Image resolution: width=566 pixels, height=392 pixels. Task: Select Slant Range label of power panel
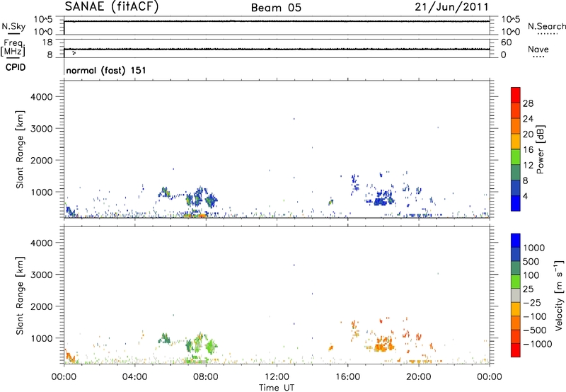(x=20, y=149)
